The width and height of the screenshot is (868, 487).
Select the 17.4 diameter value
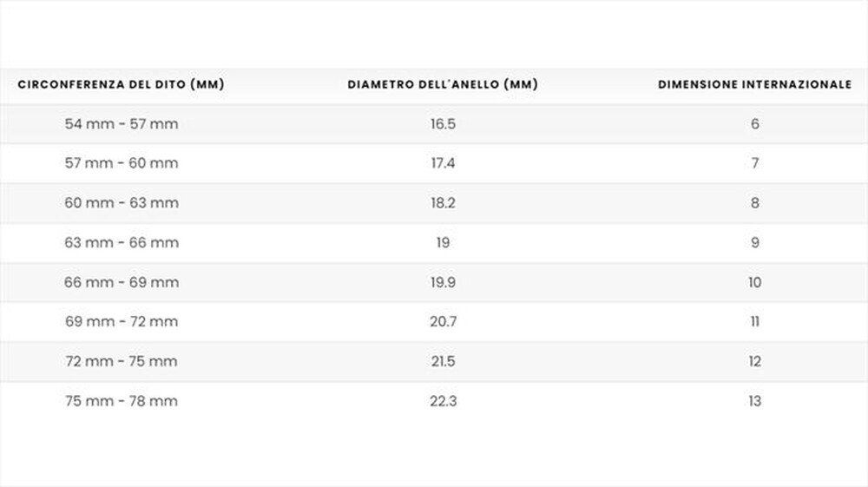coord(443,163)
